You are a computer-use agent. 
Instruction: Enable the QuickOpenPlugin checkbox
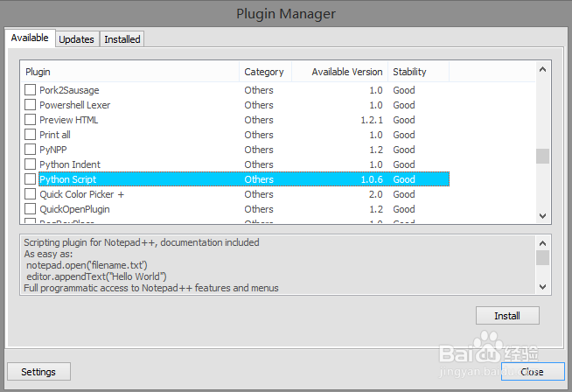[x=30, y=209]
